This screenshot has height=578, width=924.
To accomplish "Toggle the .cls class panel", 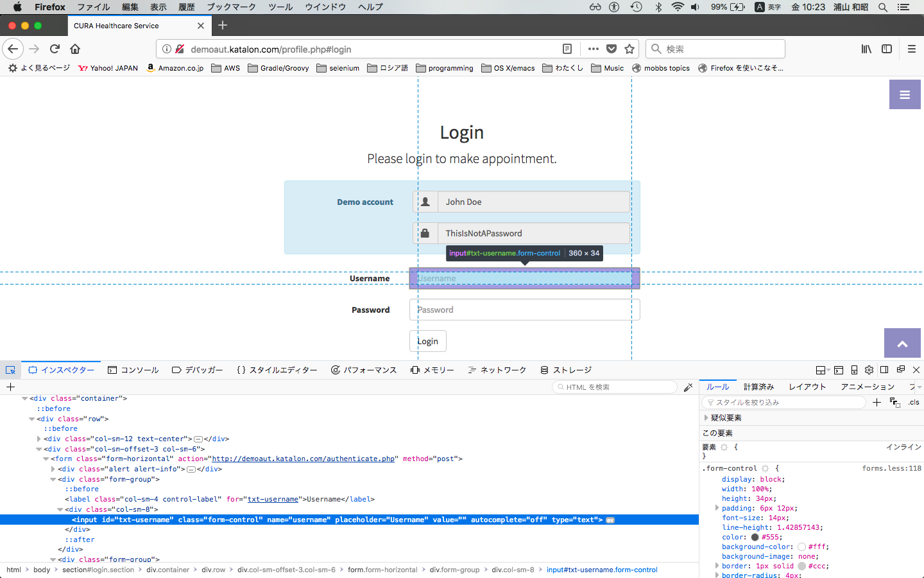I will 914,402.
